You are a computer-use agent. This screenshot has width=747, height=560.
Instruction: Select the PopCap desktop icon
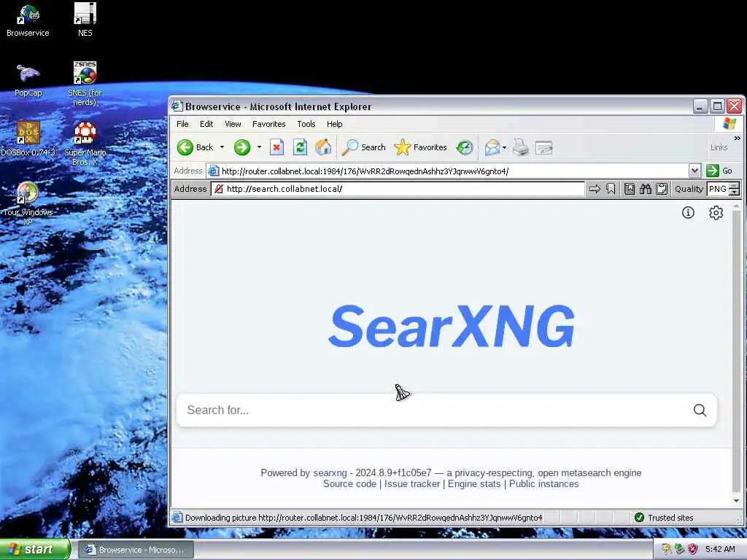[28, 80]
